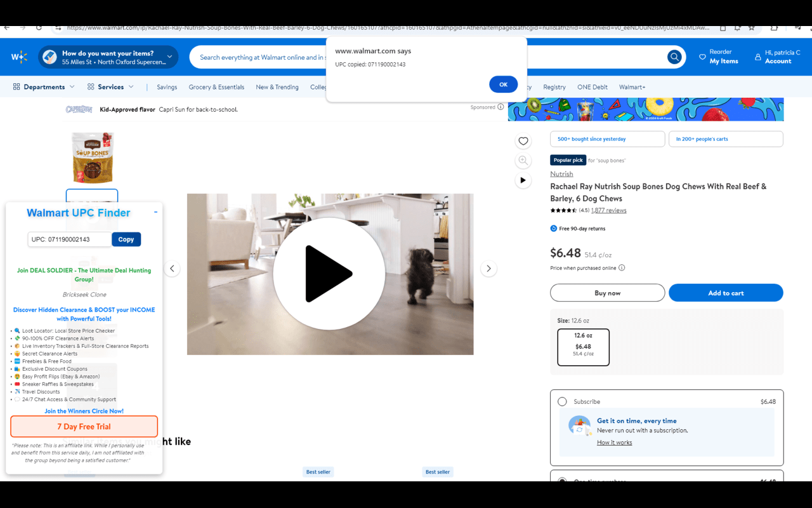Click the UPC value input field
This screenshot has height=508, width=812.
pos(70,239)
